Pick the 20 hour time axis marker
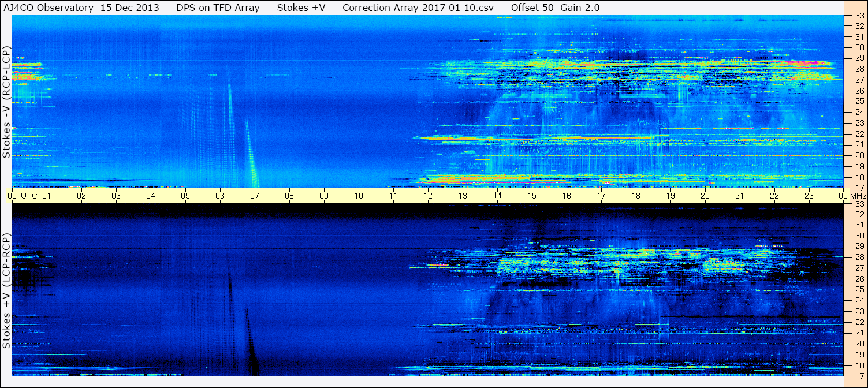This screenshot has height=388, width=868. point(705,196)
